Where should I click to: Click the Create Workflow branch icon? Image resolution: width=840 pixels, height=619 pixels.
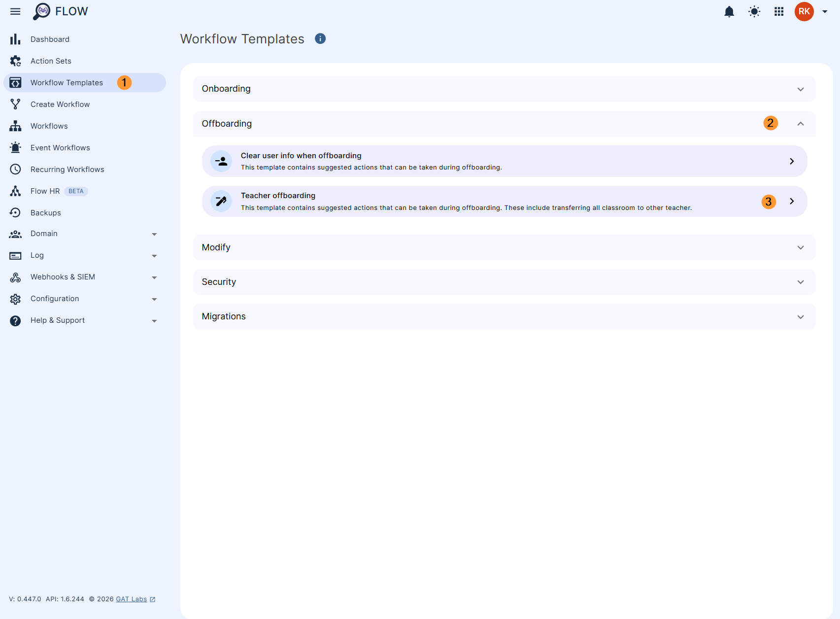point(15,104)
